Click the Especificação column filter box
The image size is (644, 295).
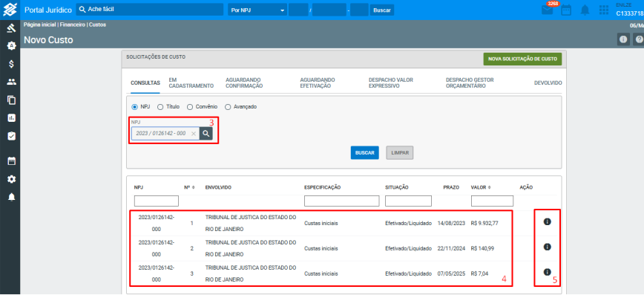coord(342,201)
